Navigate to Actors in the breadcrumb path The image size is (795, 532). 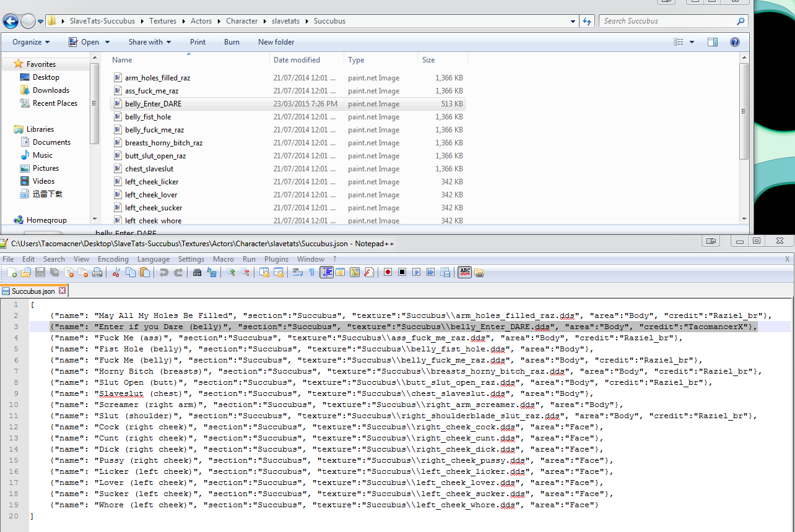click(x=201, y=21)
